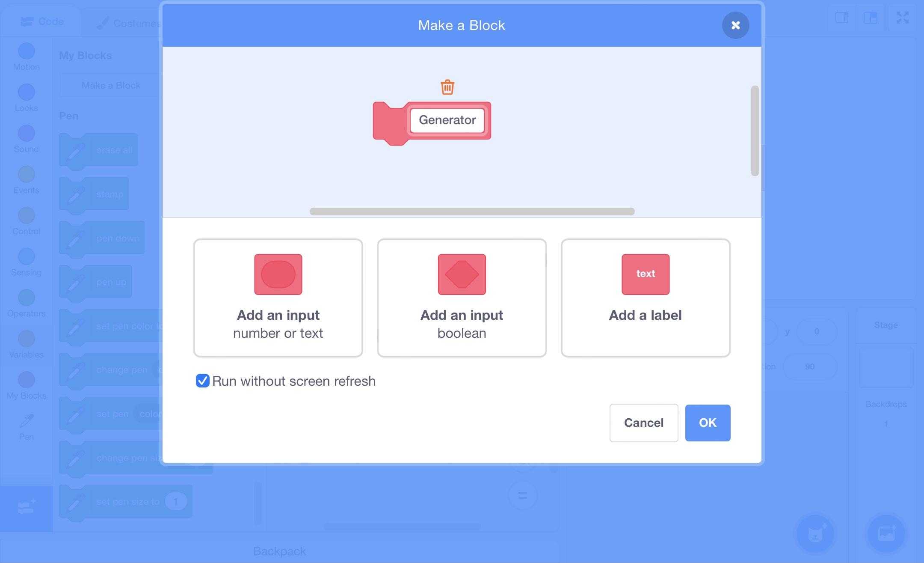The width and height of the screenshot is (924, 563).
Task: Add a label to the block
Action: (x=645, y=298)
